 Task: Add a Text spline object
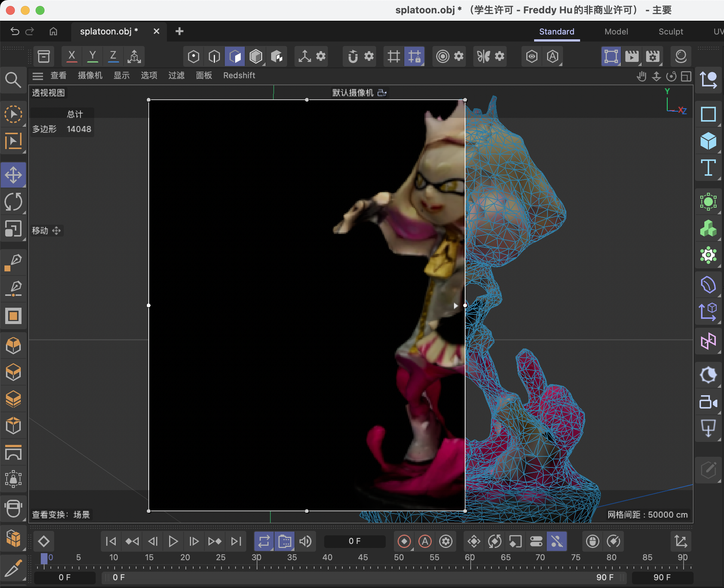708,168
